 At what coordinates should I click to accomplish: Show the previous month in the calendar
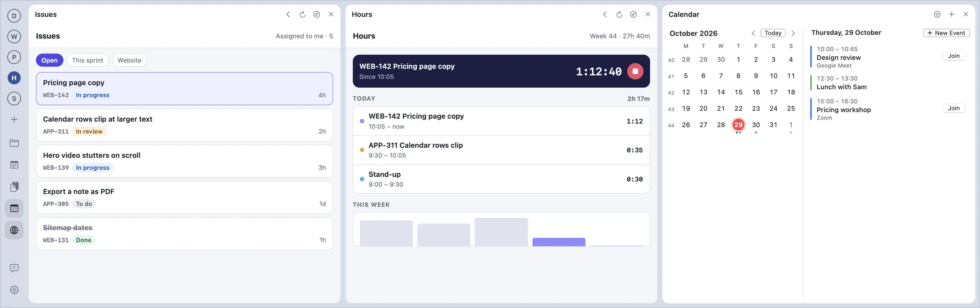tap(753, 33)
